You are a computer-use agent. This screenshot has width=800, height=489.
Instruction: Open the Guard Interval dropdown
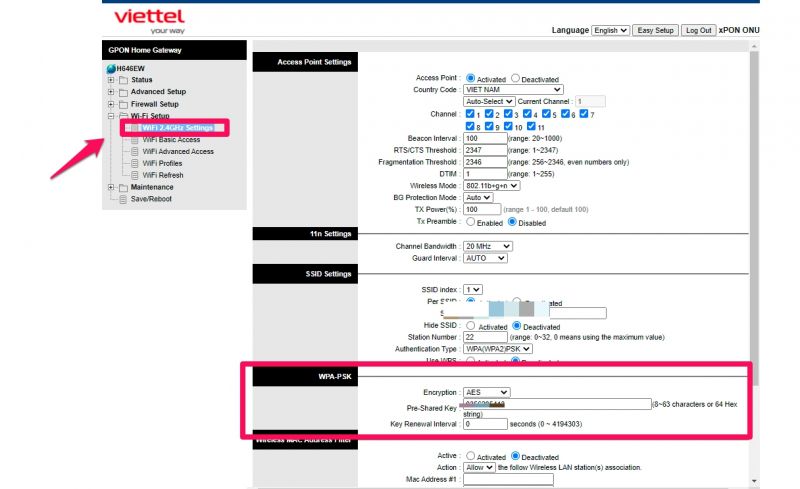(485, 258)
